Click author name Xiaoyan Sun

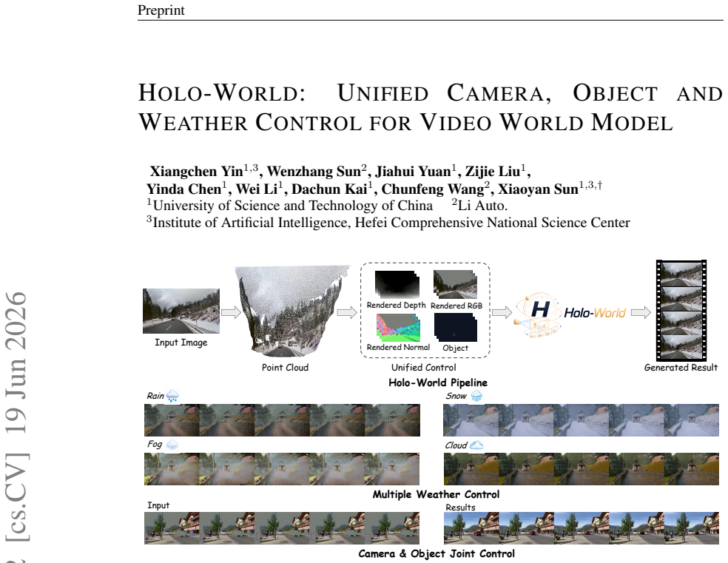click(x=538, y=189)
